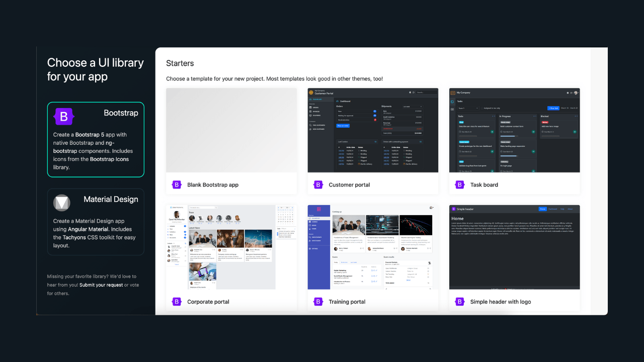The height and width of the screenshot is (362, 644).
Task: Choose the Blank Bootstrap app thumbnail
Action: [231, 130]
